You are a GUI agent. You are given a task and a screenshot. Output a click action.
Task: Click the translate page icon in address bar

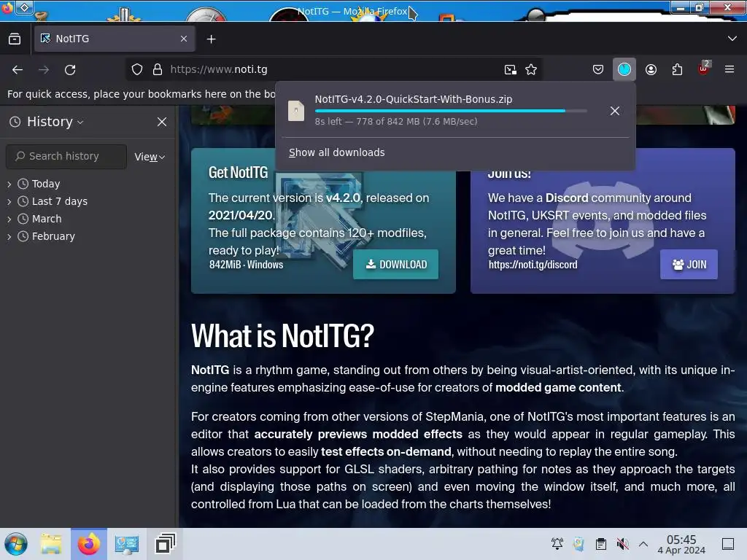point(510,70)
